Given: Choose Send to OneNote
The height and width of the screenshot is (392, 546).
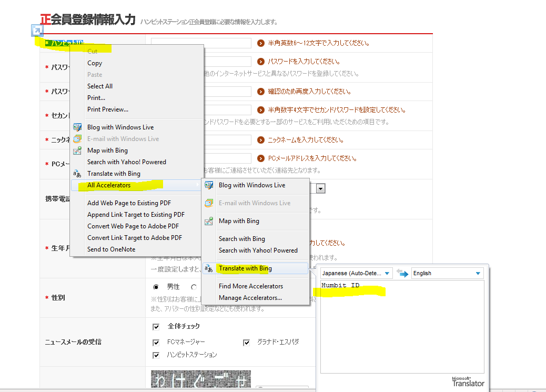Looking at the screenshot, I should [112, 249].
